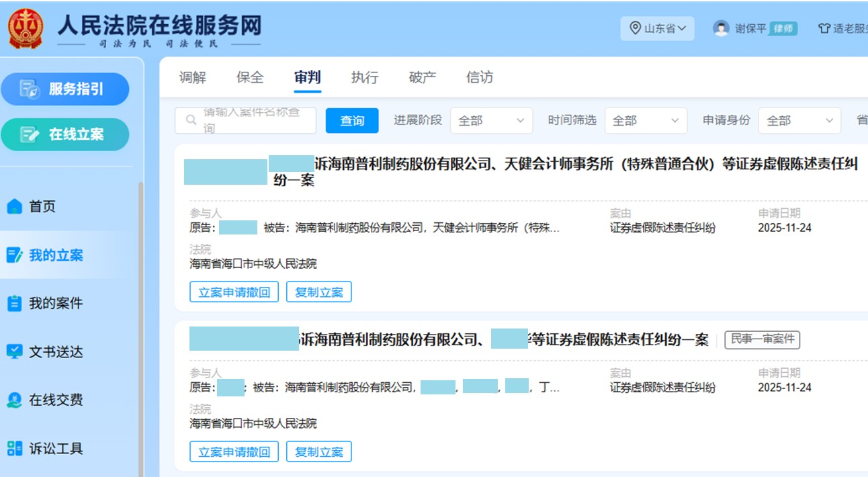Click the location pin icon by 山东省

(x=635, y=28)
